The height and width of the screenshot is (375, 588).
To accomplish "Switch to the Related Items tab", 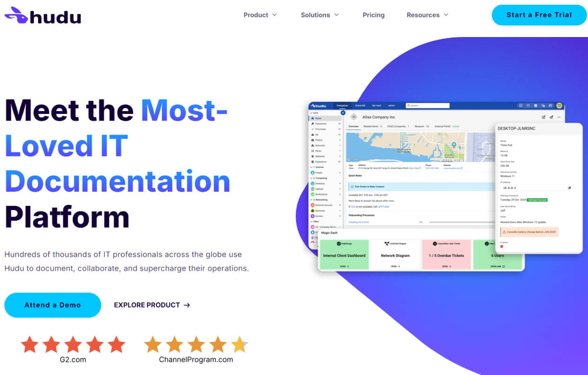I will click(372, 127).
